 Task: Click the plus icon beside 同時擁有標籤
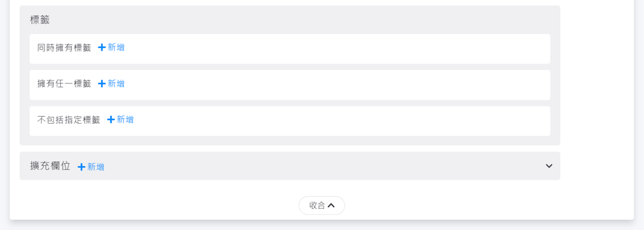[102, 47]
